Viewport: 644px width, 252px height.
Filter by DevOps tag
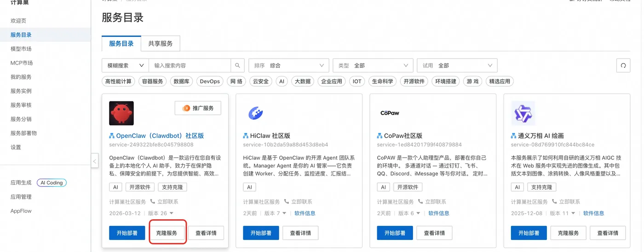point(210,82)
